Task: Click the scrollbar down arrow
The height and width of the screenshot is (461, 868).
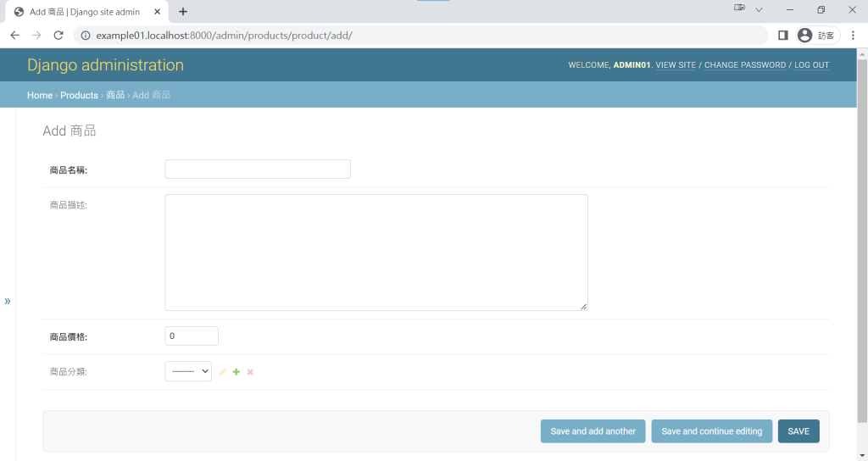Action: [862, 455]
